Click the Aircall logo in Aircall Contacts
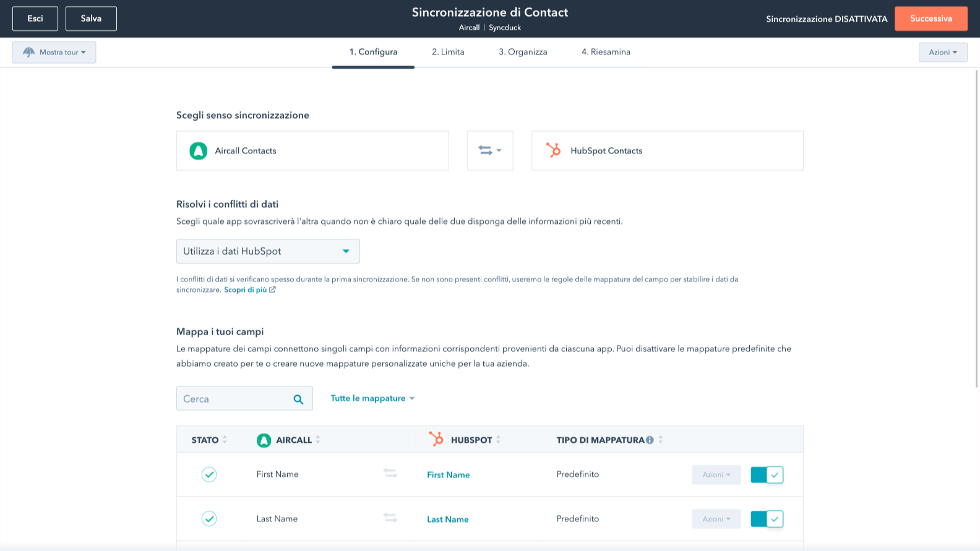 coord(198,151)
